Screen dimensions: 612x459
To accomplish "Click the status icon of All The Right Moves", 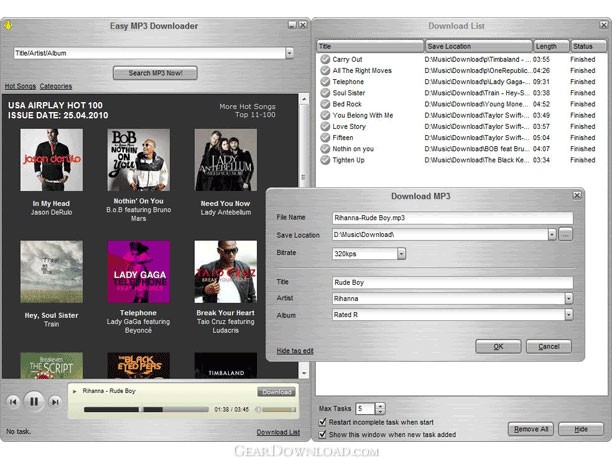I will point(325,71).
